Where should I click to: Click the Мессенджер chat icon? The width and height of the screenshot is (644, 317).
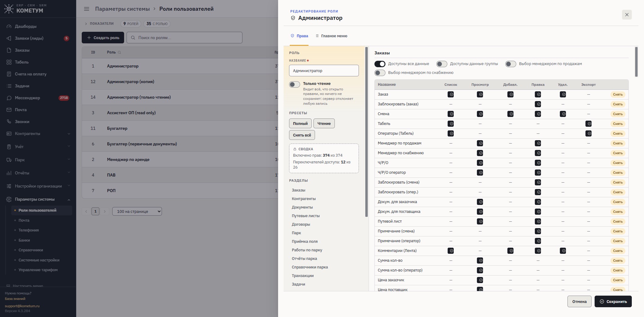[9, 98]
